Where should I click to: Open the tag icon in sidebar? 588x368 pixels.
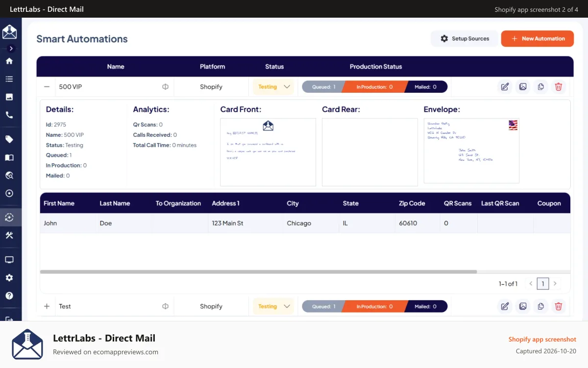tap(9, 139)
